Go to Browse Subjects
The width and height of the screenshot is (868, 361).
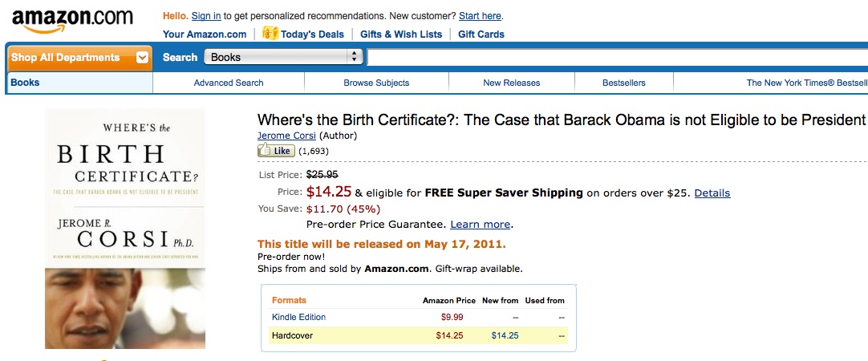pyautogui.click(x=376, y=83)
